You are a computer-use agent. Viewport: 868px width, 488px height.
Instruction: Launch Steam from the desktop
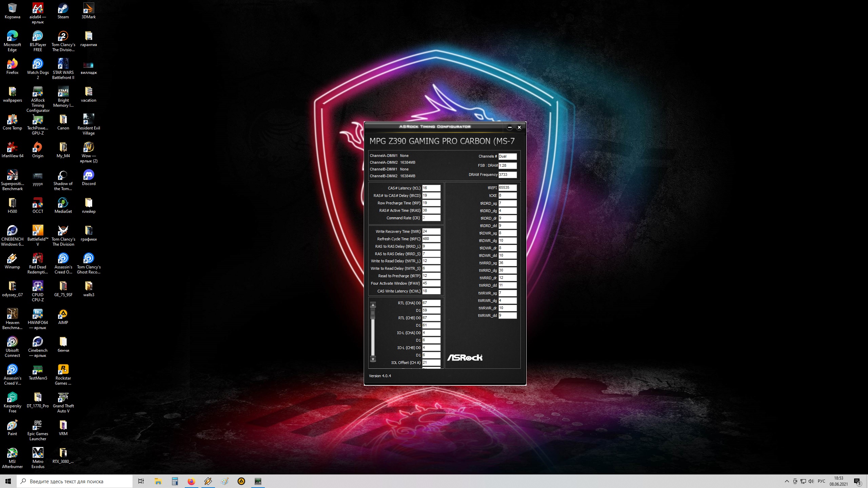[63, 8]
